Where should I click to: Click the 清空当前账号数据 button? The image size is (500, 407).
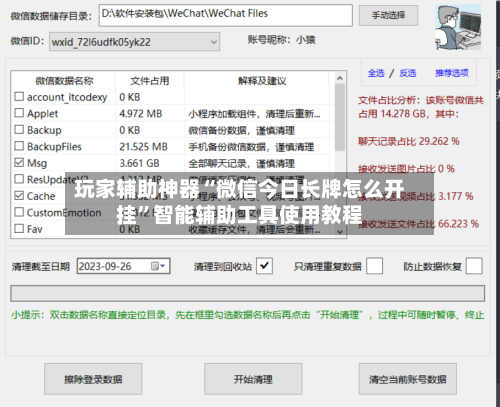(408, 379)
